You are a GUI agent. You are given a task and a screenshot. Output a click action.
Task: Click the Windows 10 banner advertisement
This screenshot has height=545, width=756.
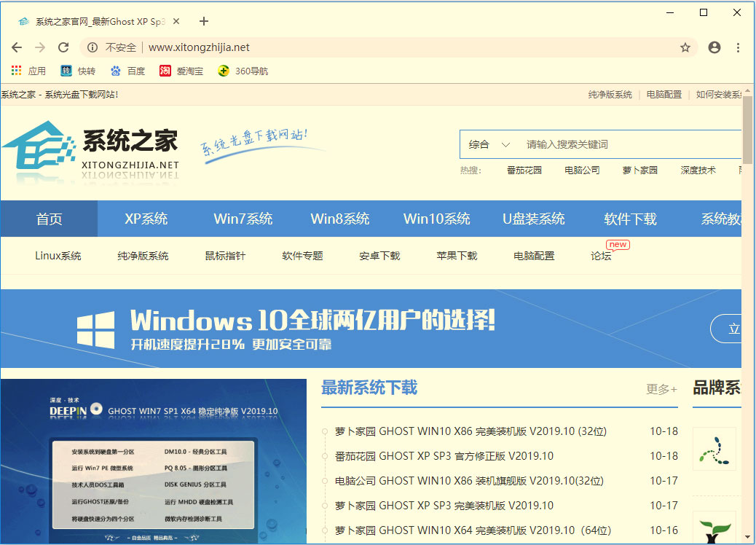coord(371,329)
